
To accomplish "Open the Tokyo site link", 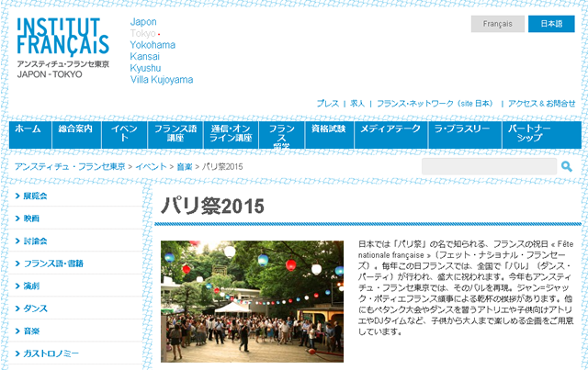I will pos(143,33).
